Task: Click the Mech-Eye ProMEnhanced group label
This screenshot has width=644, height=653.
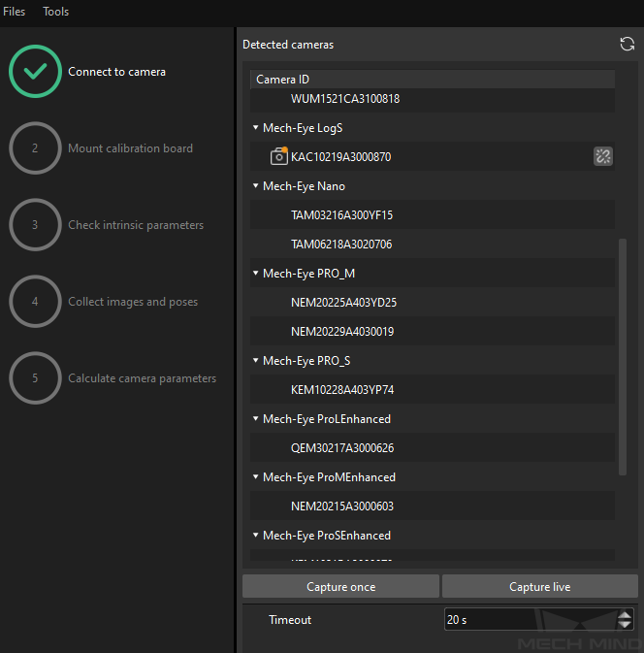Action: click(329, 477)
